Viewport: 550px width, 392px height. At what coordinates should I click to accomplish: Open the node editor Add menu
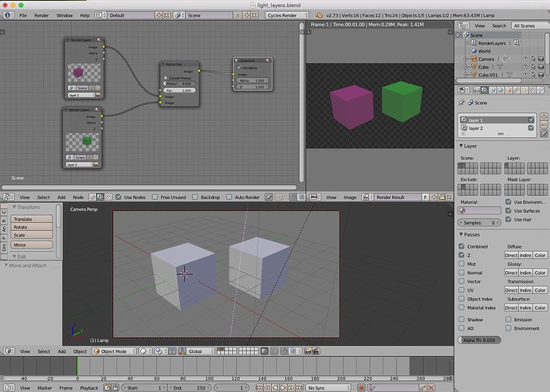61,198
